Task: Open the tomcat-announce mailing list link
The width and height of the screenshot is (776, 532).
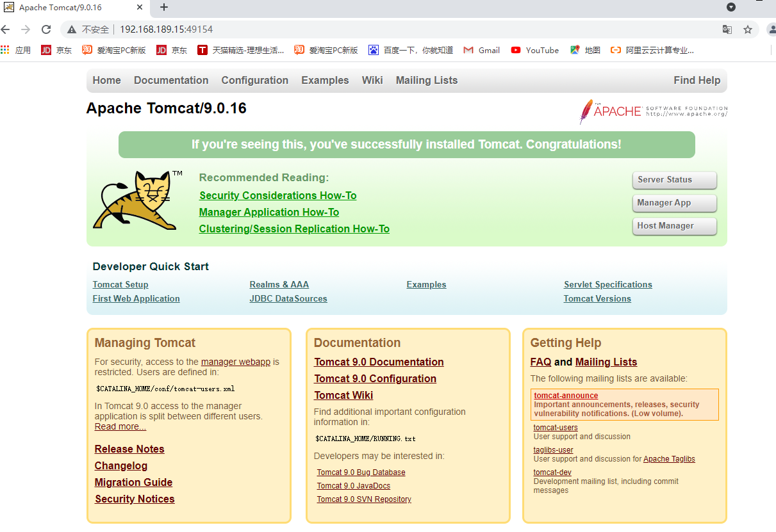Action: click(566, 396)
